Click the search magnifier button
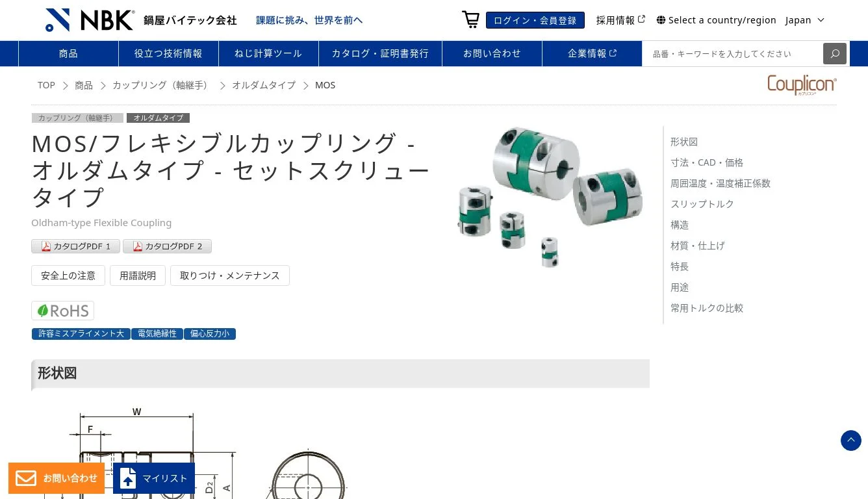The image size is (868, 499). 835,53
